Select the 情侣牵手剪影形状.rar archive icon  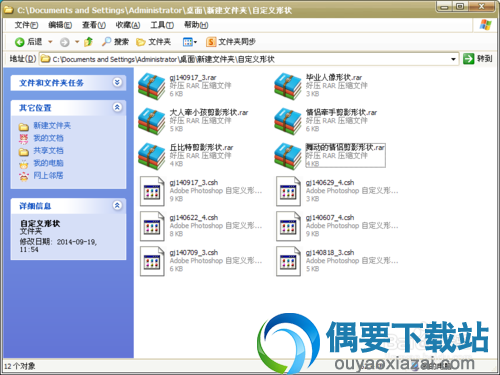tap(288, 121)
